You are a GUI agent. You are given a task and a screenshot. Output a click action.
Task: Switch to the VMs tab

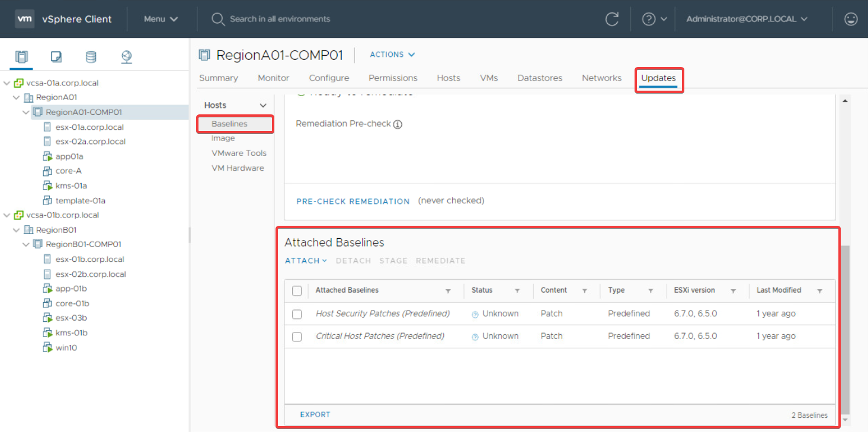[489, 78]
